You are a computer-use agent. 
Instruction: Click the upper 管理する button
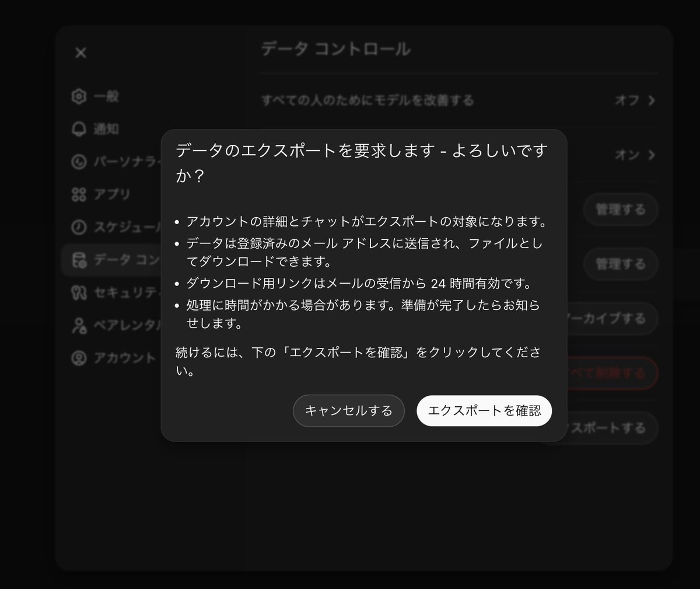621,210
